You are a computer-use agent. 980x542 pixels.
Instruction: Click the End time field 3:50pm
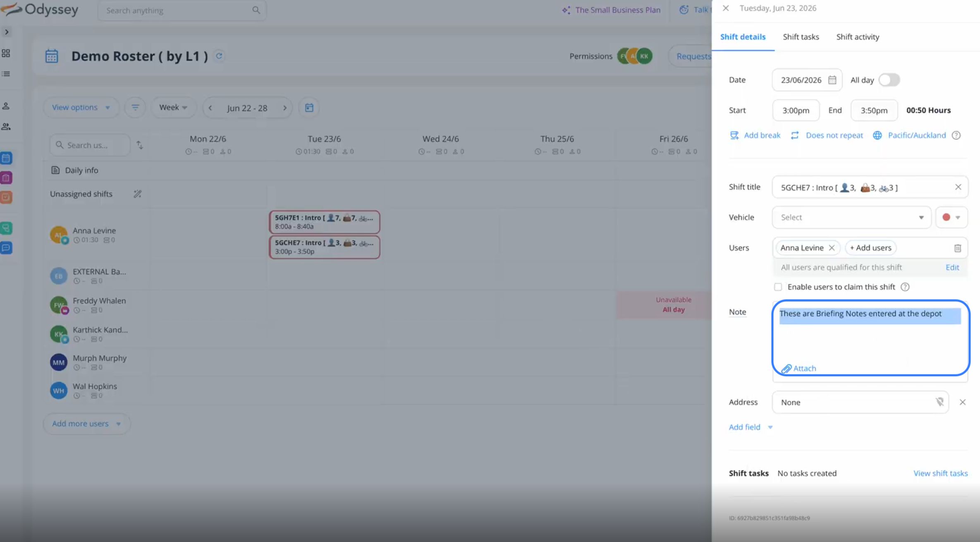[874, 110]
